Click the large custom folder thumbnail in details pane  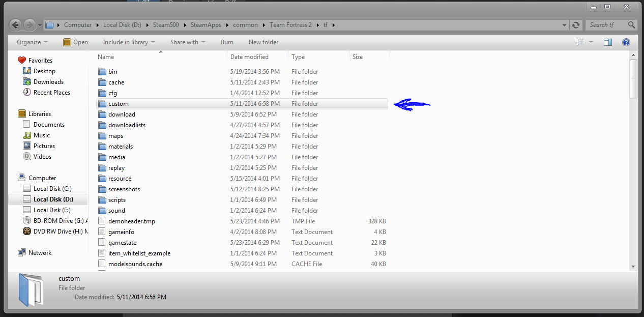pyautogui.click(x=31, y=290)
